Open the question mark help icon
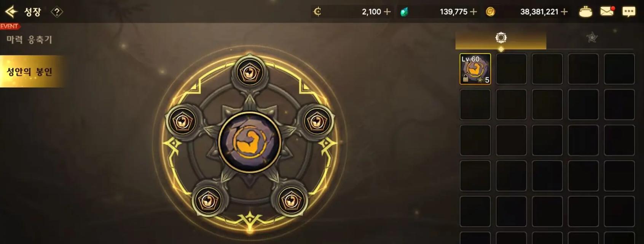 [57, 12]
